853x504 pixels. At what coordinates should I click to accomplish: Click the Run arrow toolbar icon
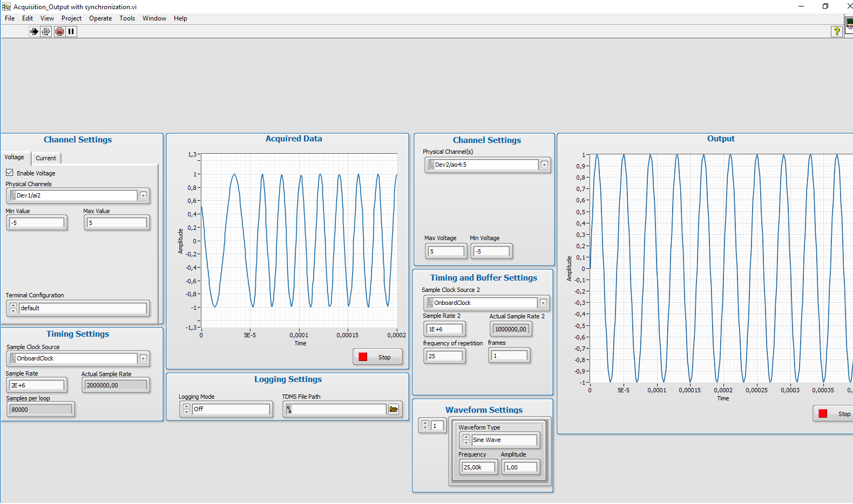point(34,31)
